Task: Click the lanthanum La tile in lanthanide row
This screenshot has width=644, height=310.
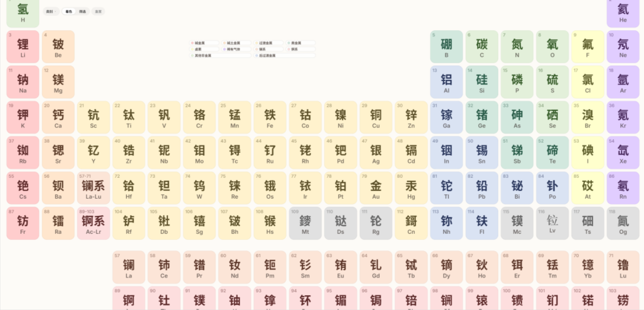Action: (129, 267)
